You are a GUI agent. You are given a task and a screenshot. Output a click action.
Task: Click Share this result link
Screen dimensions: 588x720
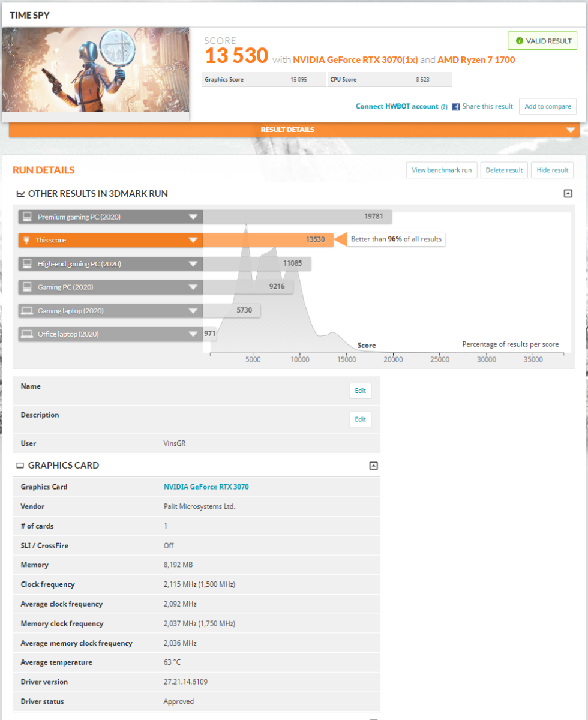(x=487, y=107)
